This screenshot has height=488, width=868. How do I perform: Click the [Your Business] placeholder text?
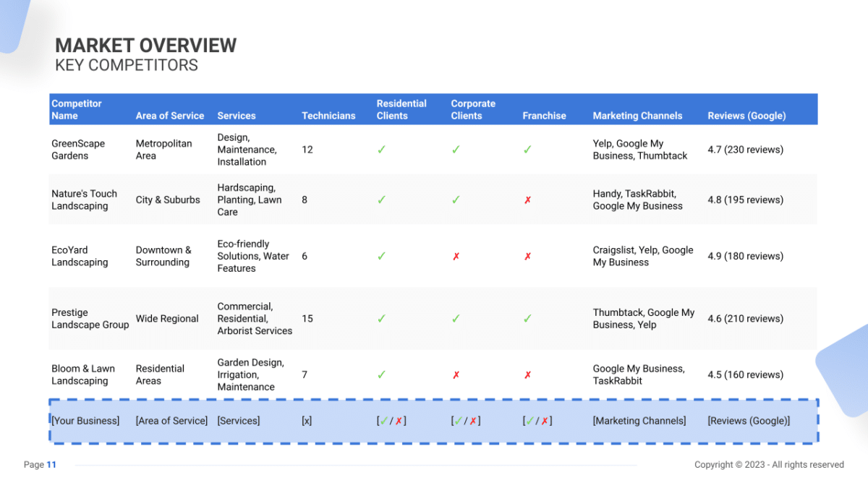[85, 421]
